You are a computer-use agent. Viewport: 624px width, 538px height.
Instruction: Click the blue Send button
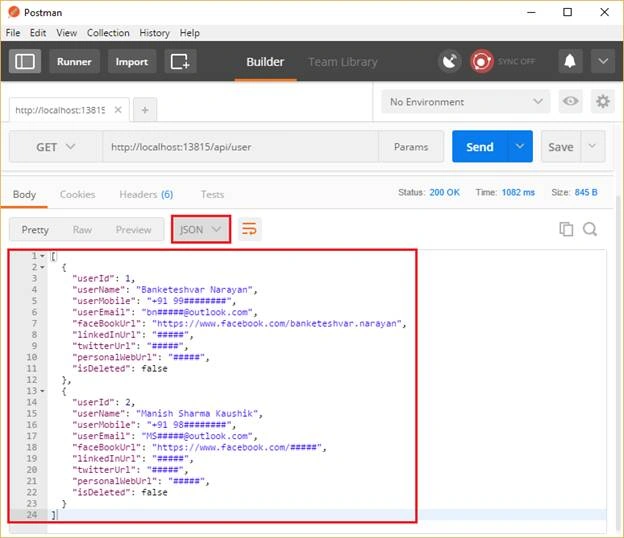(480, 146)
